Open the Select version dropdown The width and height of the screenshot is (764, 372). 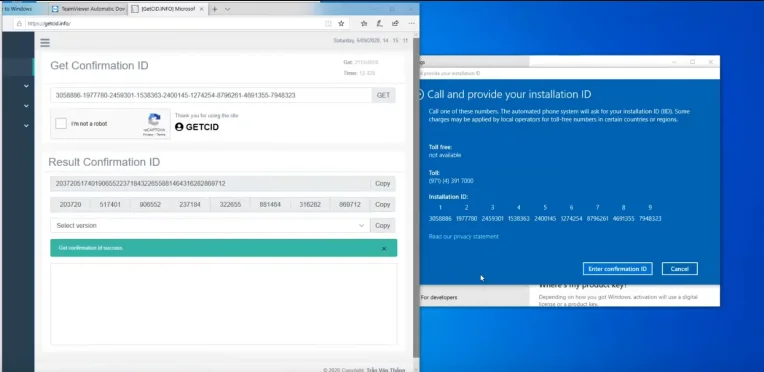[x=210, y=226]
